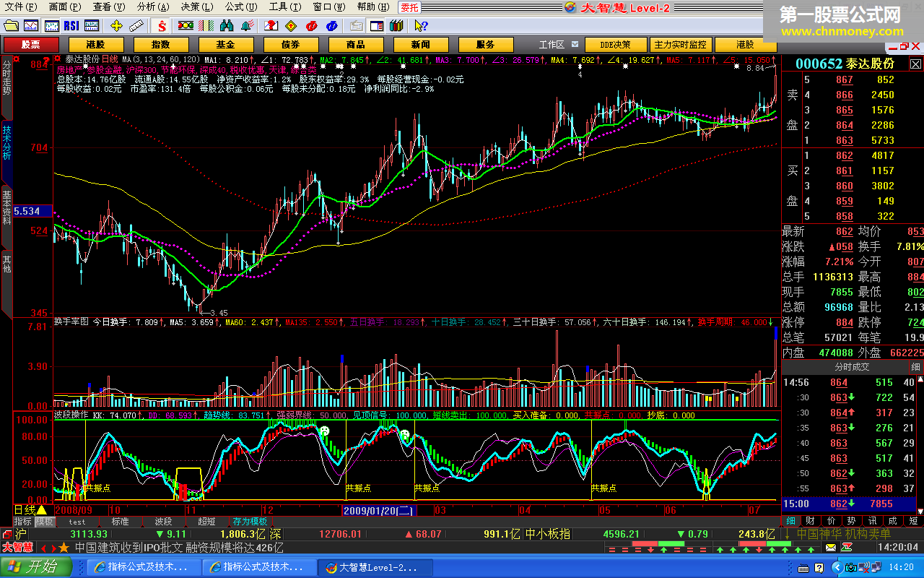Open the books library icon
924x578 pixels.
coord(396,26)
